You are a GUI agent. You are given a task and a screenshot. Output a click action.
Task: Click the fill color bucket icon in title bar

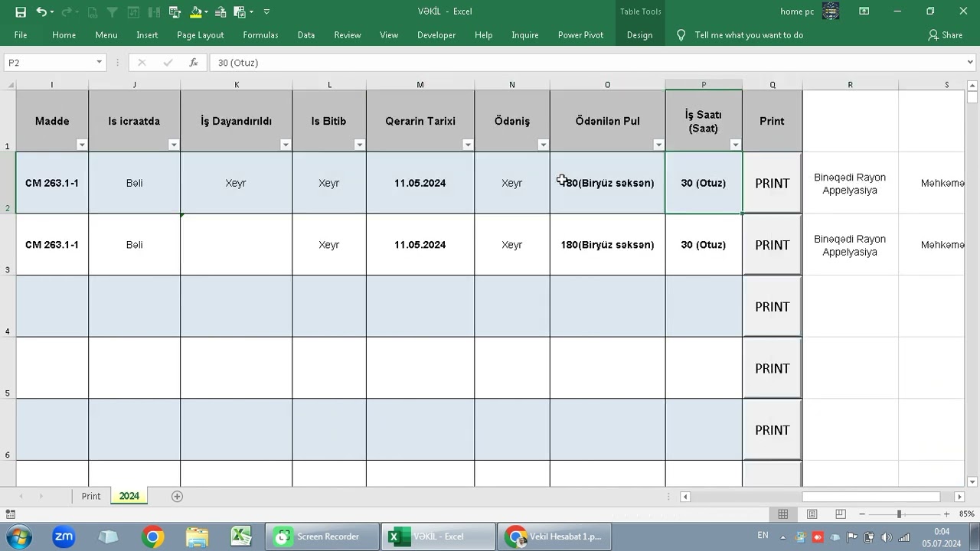click(196, 11)
